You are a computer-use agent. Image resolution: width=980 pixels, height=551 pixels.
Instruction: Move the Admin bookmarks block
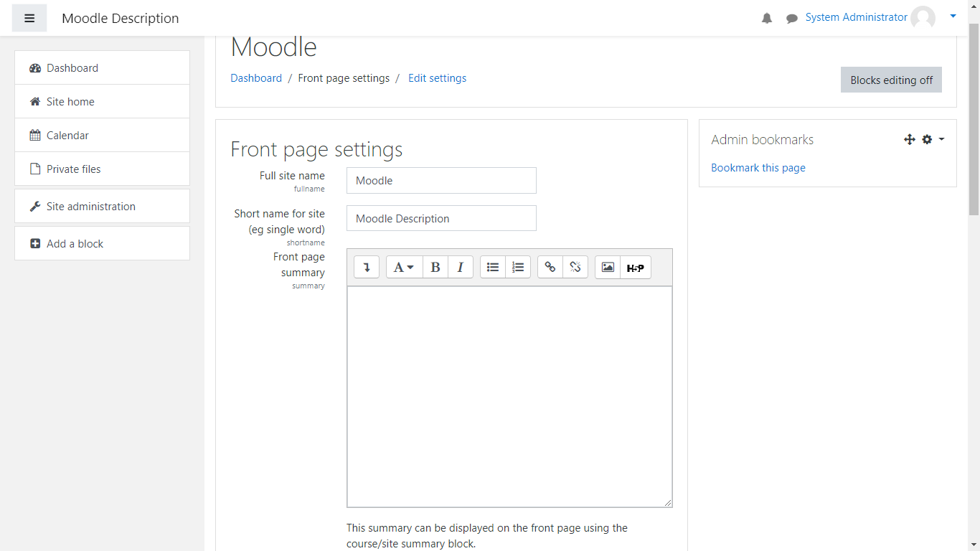pos(909,140)
